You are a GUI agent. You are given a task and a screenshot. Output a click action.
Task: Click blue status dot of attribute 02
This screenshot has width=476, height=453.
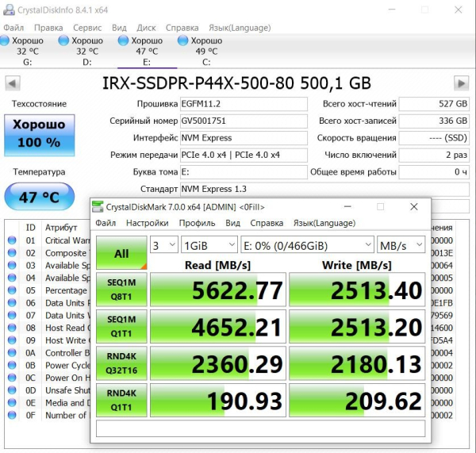(12, 252)
